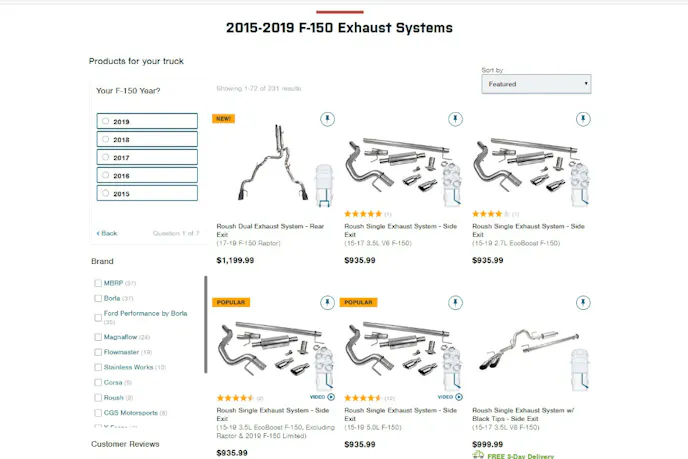Screen dimensions: 688x459
Task: Choose 2017 as the F-150 year
Action: click(147, 158)
